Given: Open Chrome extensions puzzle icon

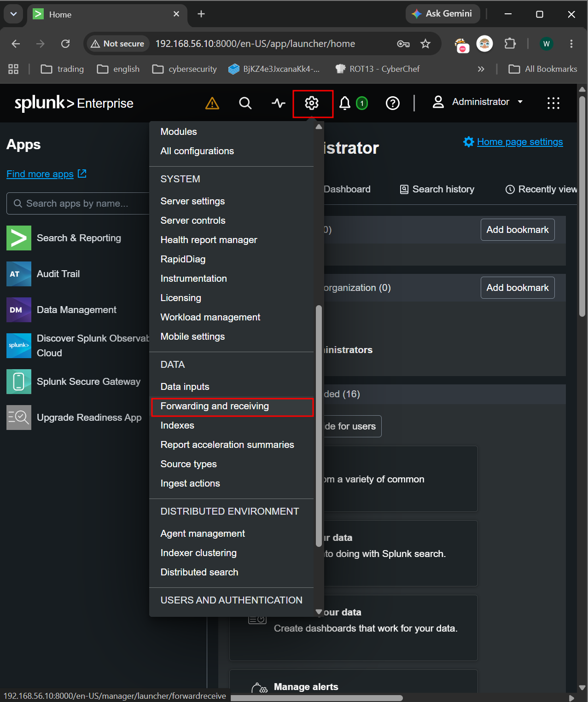Looking at the screenshot, I should click(510, 44).
